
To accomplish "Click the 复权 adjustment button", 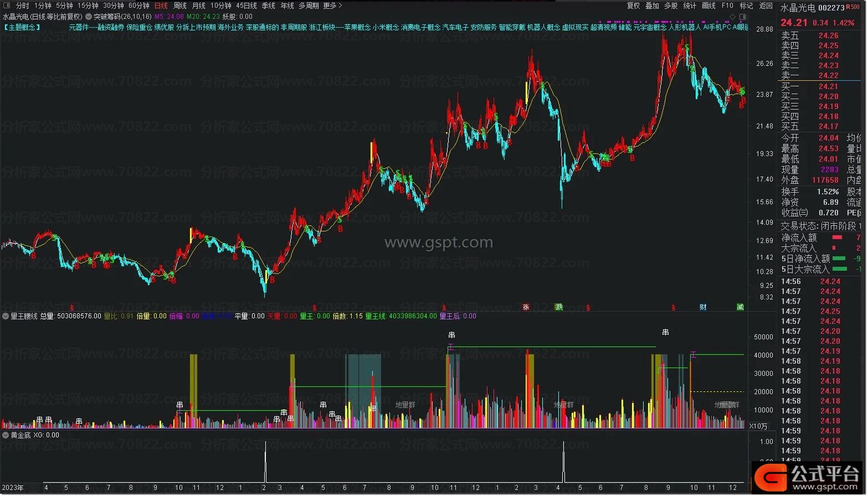I will (x=633, y=6).
